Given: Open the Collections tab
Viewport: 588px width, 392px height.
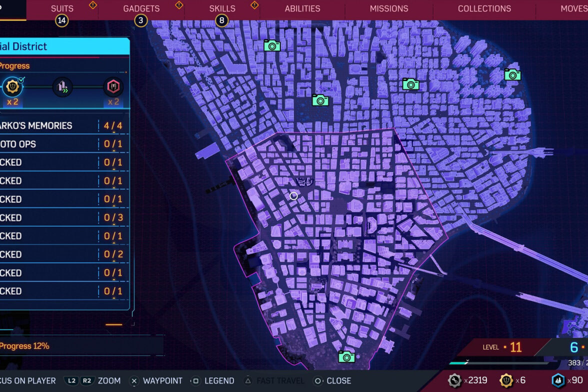Looking at the screenshot, I should click(484, 9).
